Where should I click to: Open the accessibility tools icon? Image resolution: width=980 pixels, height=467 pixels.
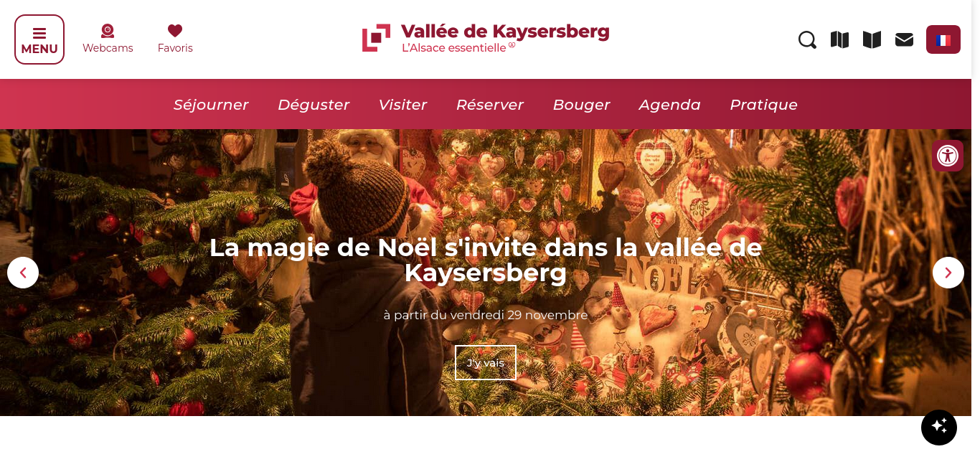(948, 156)
